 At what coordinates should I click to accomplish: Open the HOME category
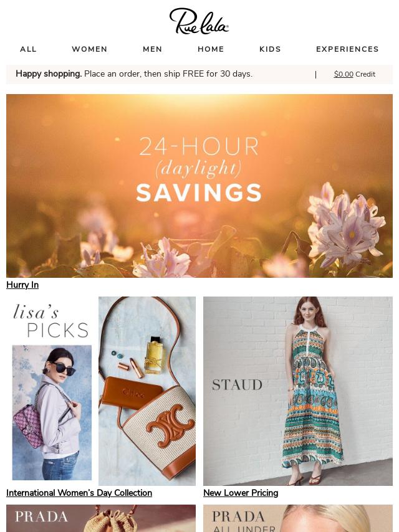[x=211, y=49]
